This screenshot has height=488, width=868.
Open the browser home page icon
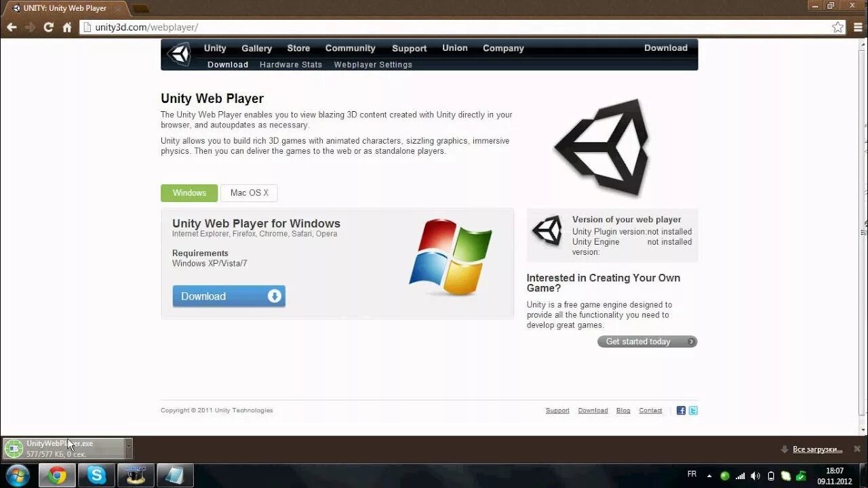pyautogui.click(x=66, y=27)
